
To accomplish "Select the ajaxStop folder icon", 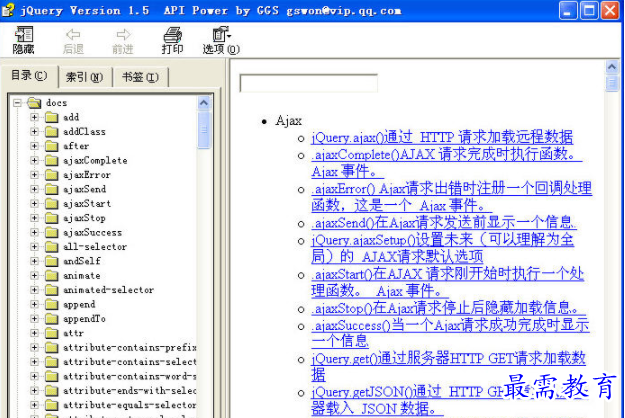I will click(x=51, y=218).
